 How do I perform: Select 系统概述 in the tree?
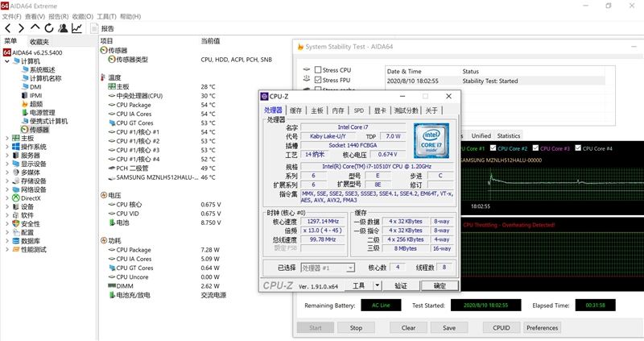(x=43, y=70)
